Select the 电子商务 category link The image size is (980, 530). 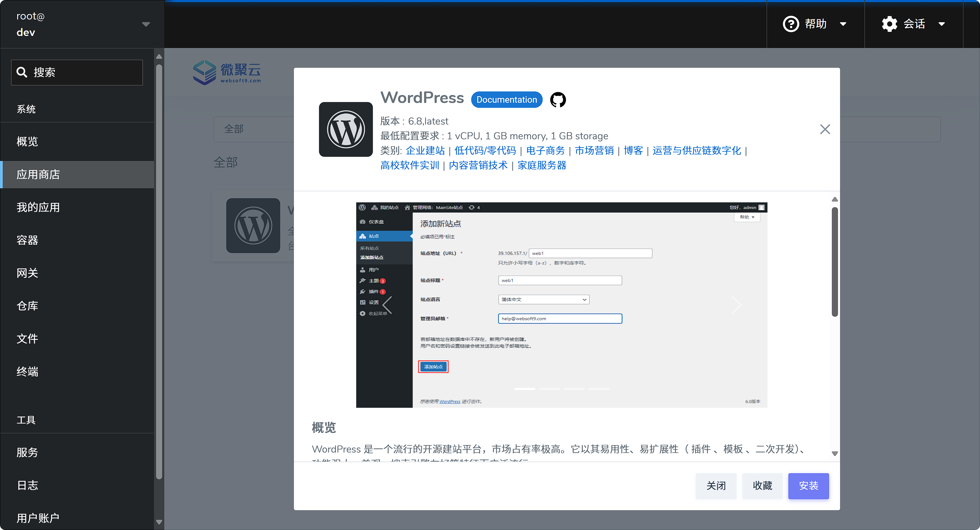pyautogui.click(x=545, y=150)
